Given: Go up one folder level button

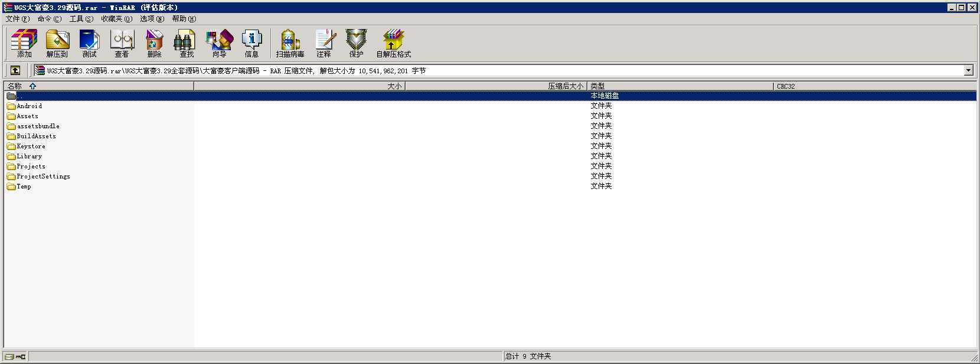Looking at the screenshot, I should 15,70.
